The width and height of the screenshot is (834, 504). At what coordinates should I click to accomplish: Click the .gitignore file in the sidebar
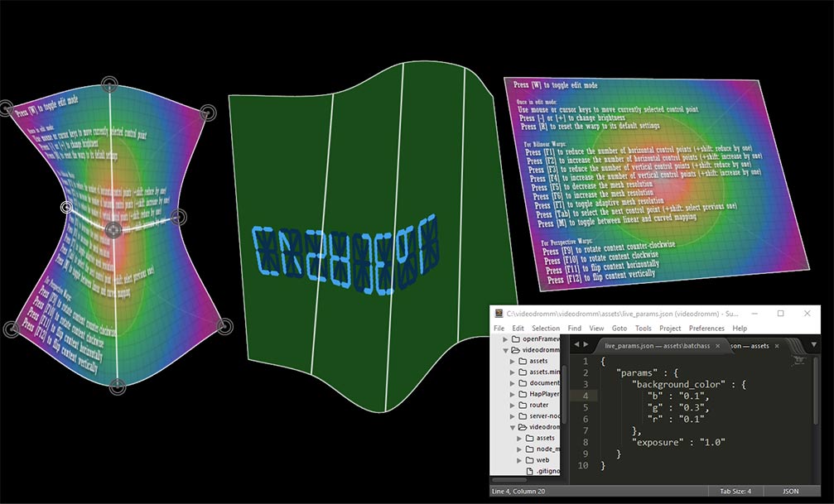pos(541,470)
